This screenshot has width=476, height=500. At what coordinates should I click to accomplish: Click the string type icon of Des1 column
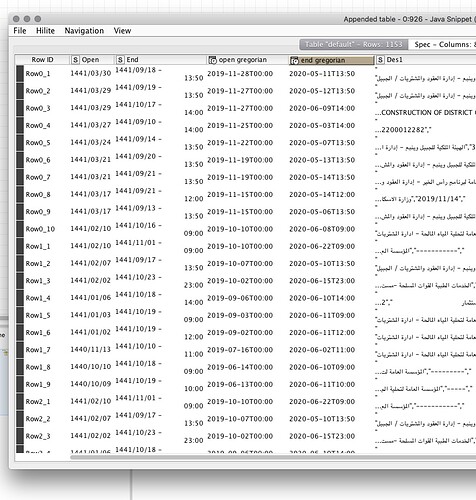(x=380, y=60)
